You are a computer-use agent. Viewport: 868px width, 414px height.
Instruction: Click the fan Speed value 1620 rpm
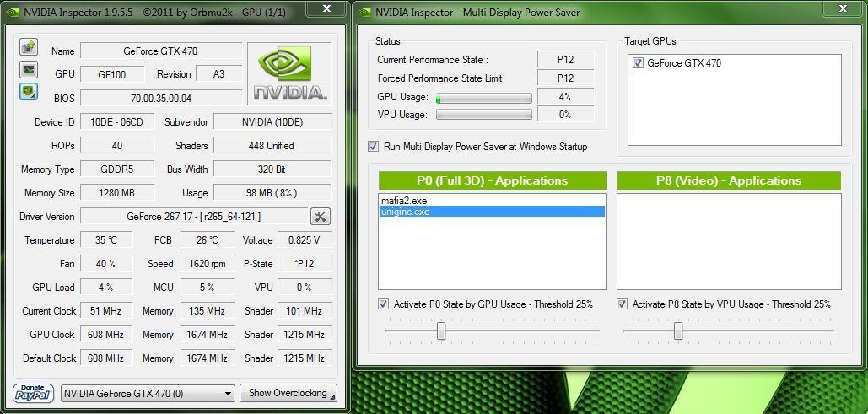(208, 264)
